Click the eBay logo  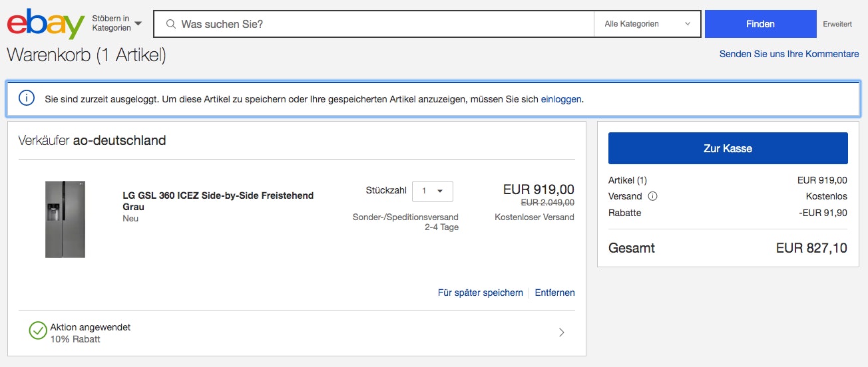pyautogui.click(x=45, y=24)
